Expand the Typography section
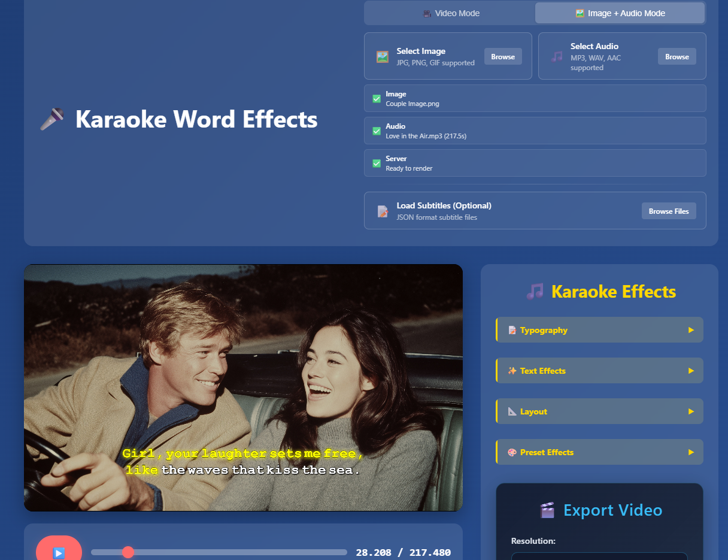The image size is (728, 560). [599, 330]
